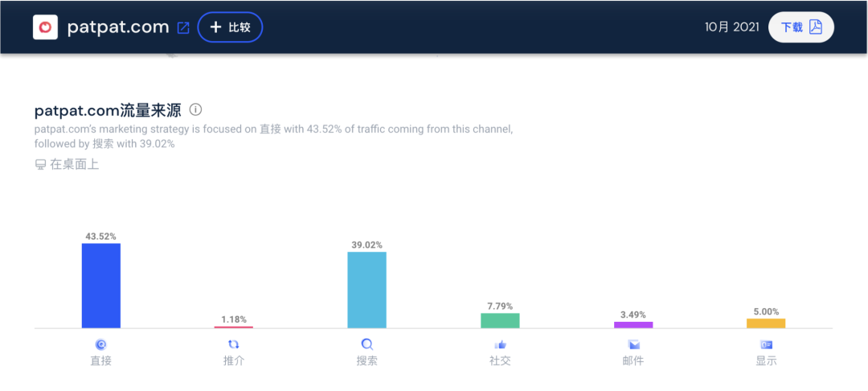Select the red 1.18% referral bar
The height and width of the screenshot is (391, 868).
click(234, 327)
